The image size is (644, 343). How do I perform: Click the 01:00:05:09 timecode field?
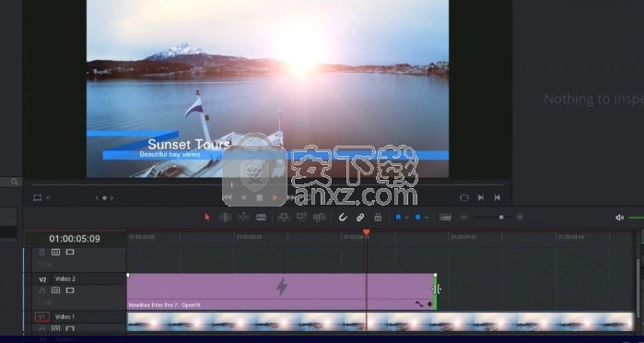[75, 239]
